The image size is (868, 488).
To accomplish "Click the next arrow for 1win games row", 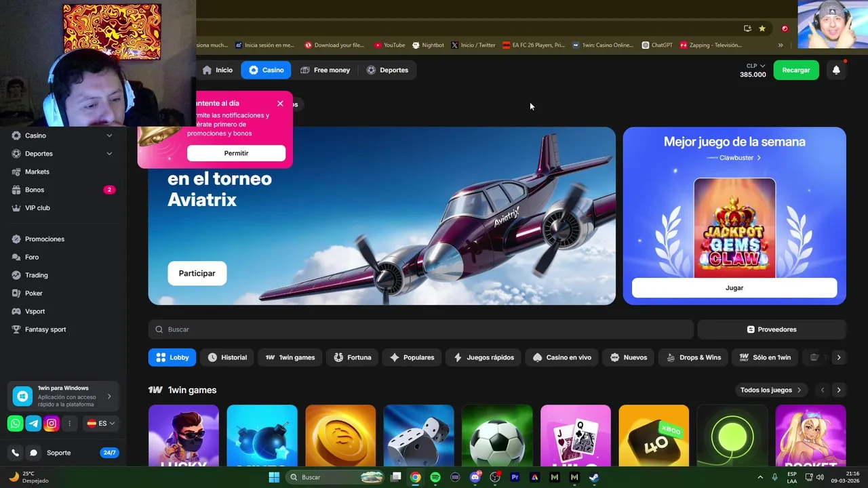I will [x=839, y=390].
